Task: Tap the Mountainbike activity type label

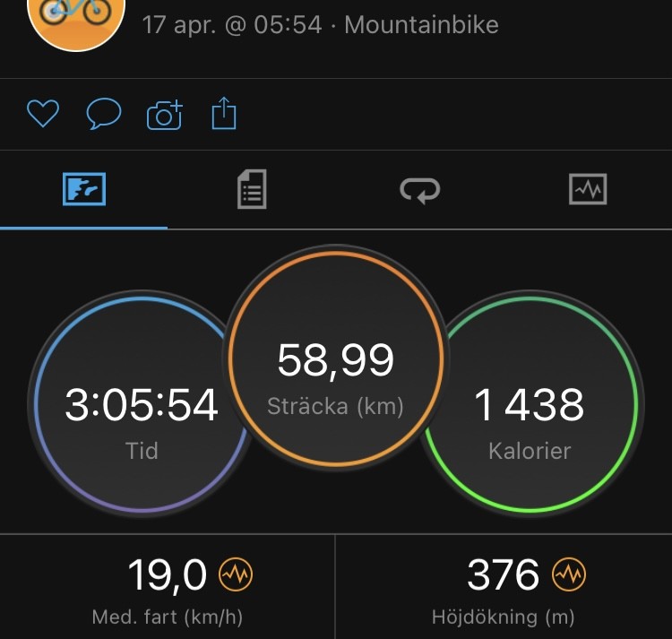Action: pos(421,24)
